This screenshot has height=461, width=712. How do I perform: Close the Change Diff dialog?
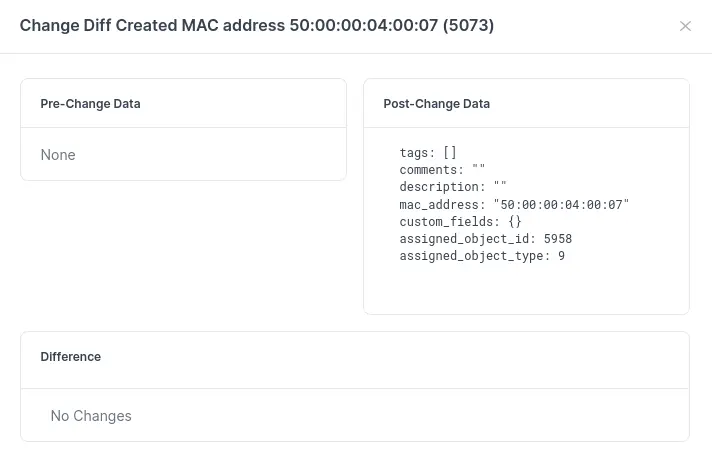click(x=685, y=26)
